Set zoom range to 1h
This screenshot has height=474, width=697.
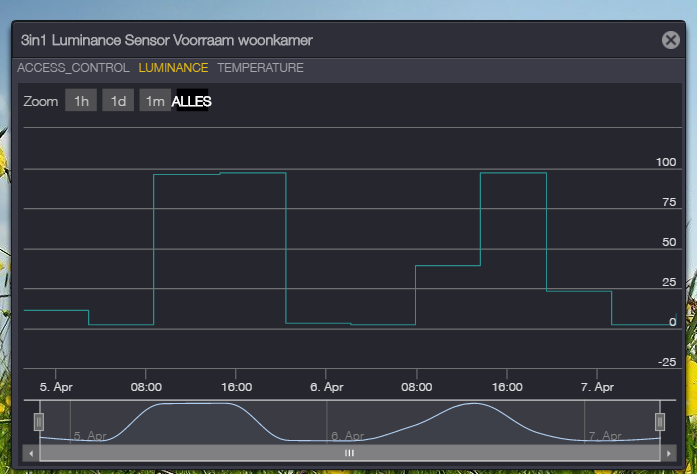pyautogui.click(x=81, y=101)
